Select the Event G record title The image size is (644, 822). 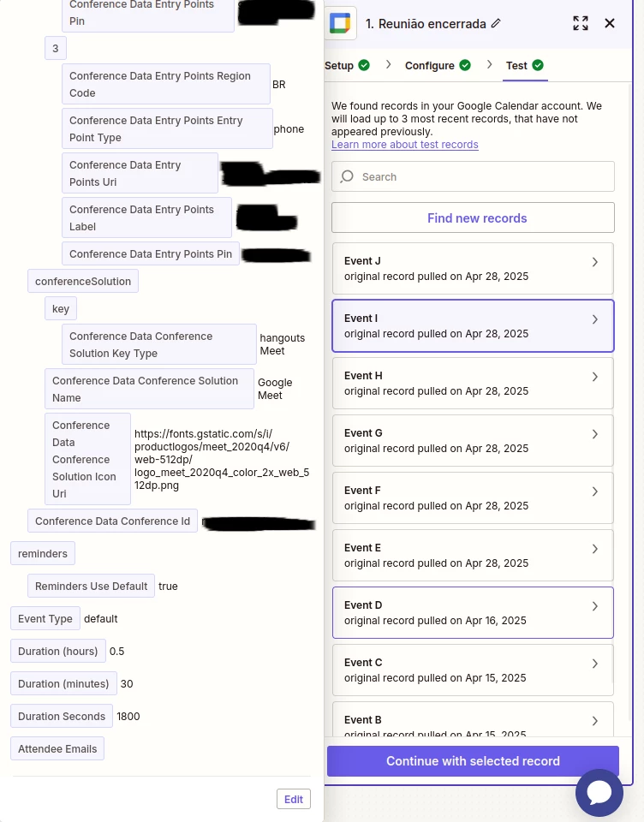click(x=363, y=433)
